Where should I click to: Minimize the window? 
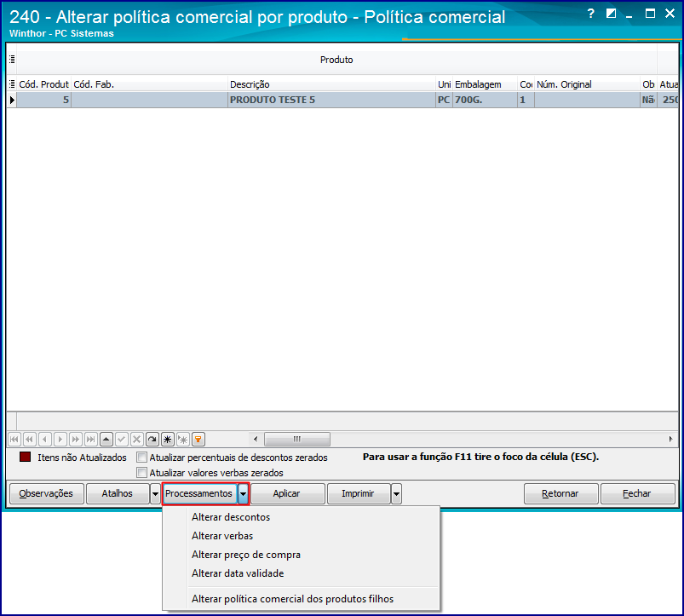tap(629, 14)
